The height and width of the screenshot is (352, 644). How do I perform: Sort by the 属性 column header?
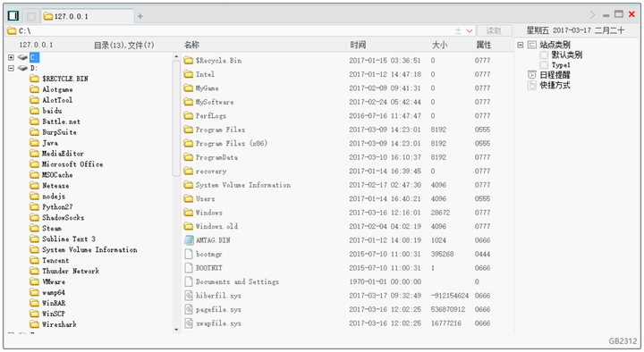pos(483,46)
